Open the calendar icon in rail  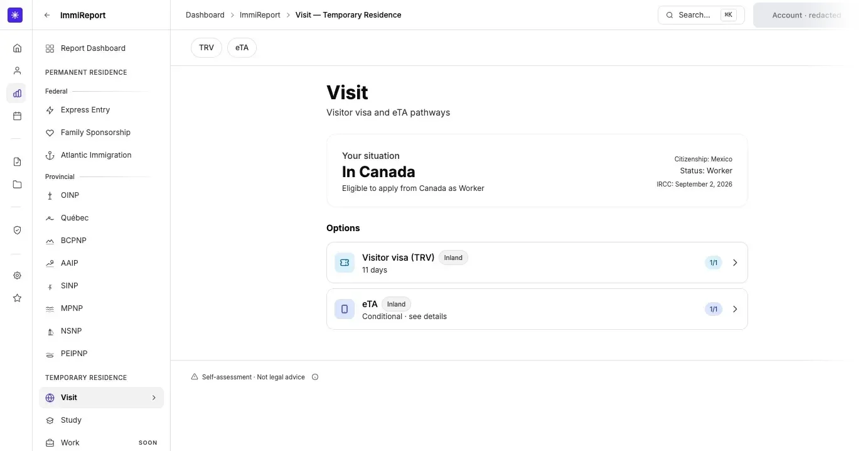[x=17, y=116]
